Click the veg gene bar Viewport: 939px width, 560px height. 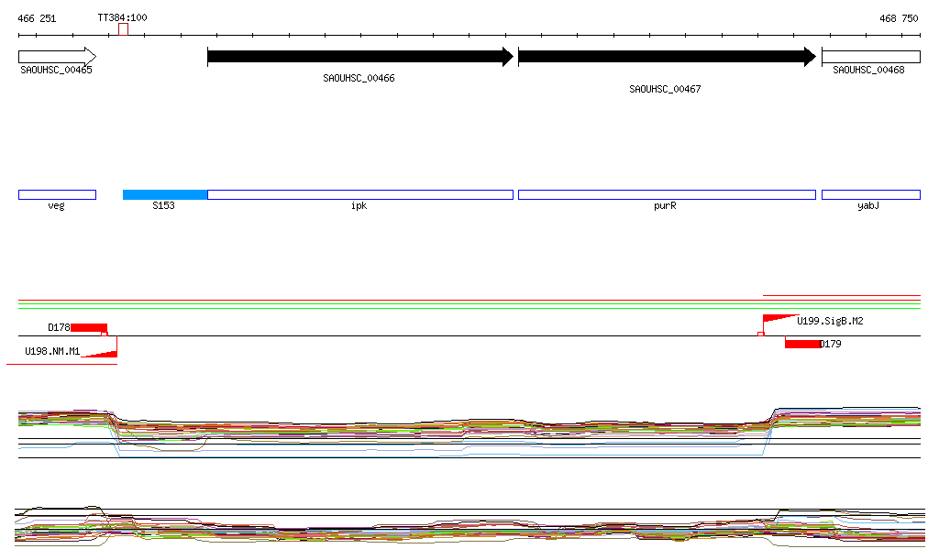[x=57, y=194]
